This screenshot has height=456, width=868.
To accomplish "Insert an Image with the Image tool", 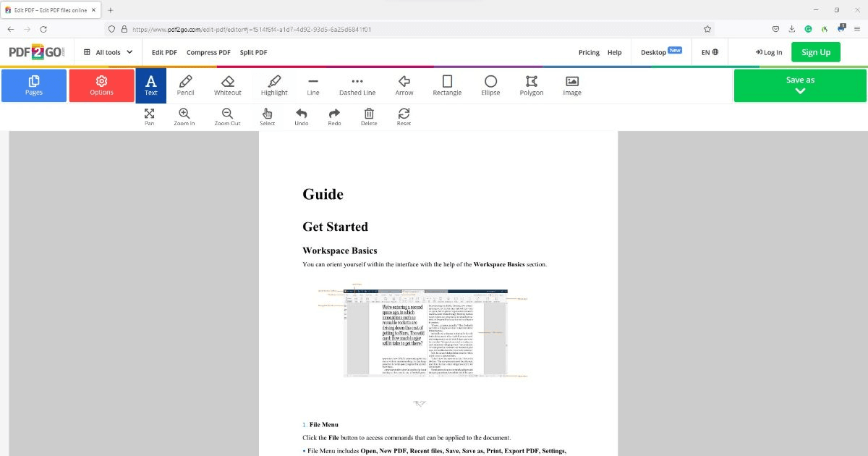I will pyautogui.click(x=572, y=85).
